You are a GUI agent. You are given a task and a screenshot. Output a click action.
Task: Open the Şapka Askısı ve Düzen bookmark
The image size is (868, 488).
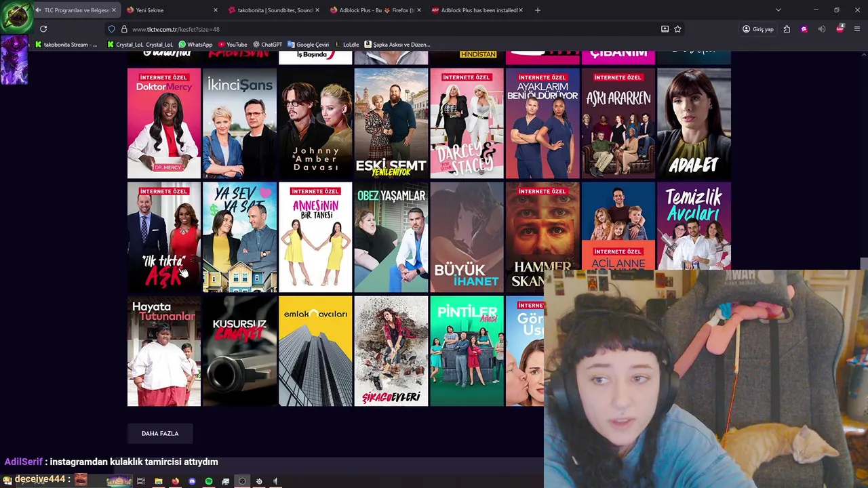pyautogui.click(x=397, y=45)
